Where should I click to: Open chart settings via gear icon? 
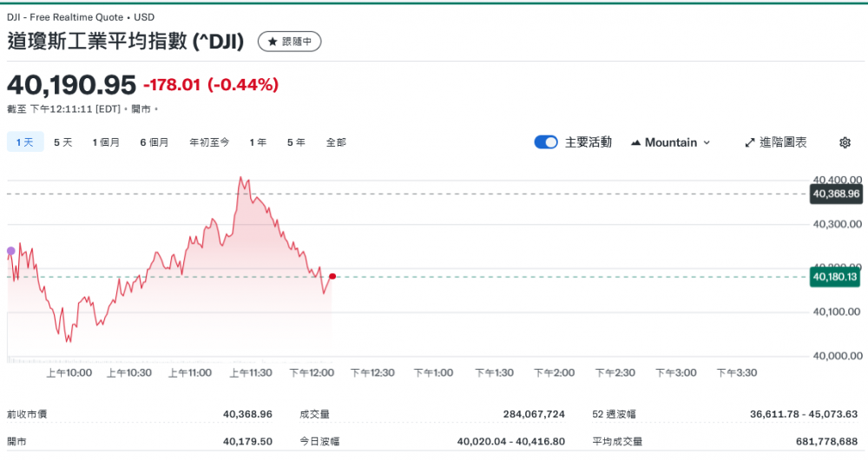point(845,142)
